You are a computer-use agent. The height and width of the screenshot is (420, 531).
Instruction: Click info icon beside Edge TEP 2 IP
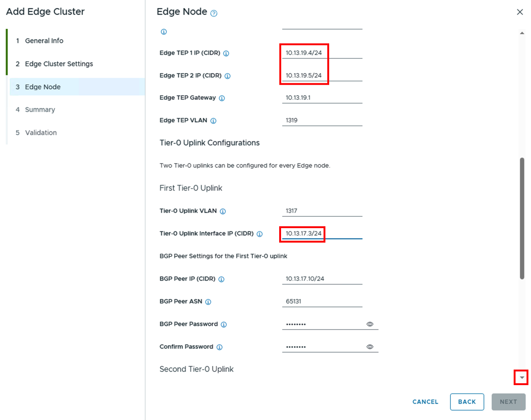227,76
